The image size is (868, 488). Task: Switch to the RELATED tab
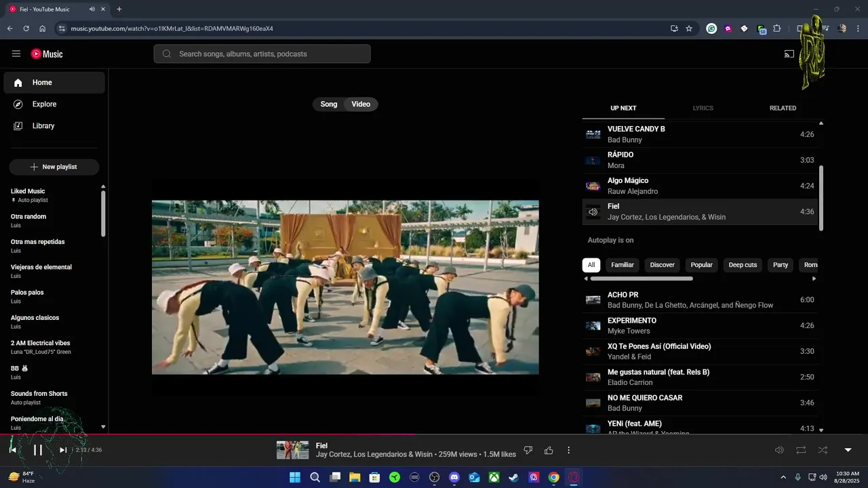pos(783,108)
